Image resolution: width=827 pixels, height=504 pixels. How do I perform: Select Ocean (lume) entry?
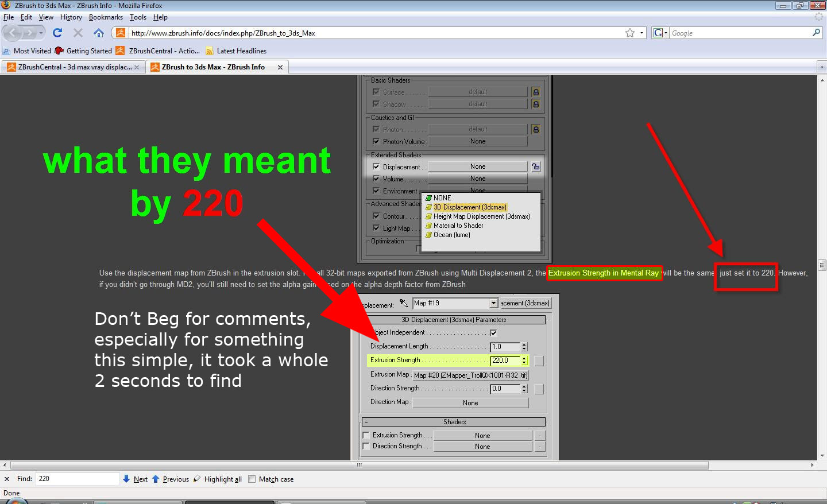(x=447, y=235)
